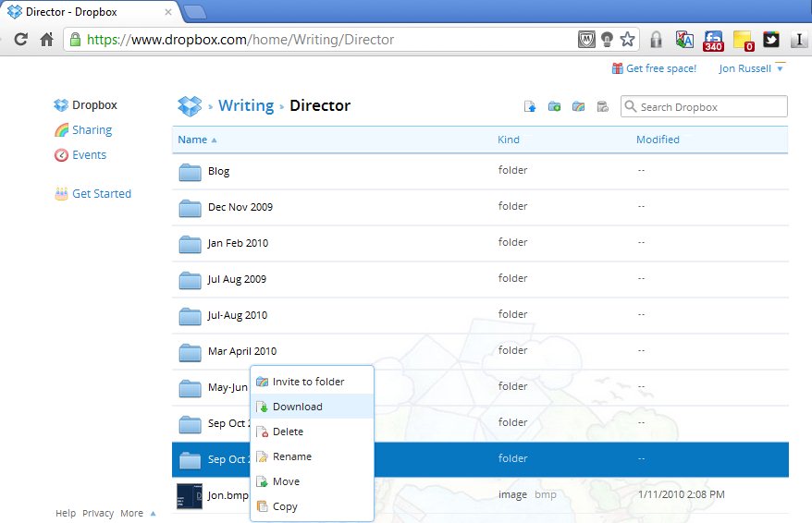
Task: Click the New folder icon
Action: 554,106
